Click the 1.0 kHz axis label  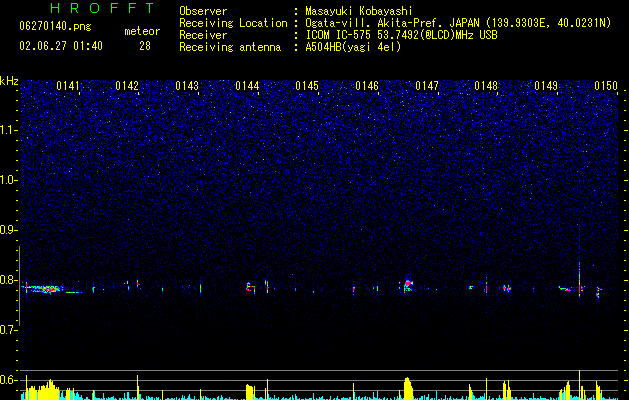click(x=9, y=180)
